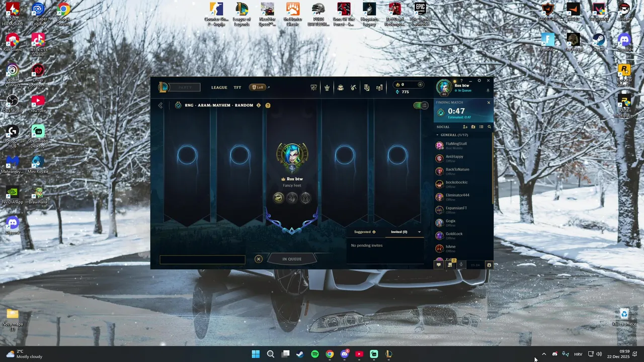Open the friends list view options icon

point(481,127)
